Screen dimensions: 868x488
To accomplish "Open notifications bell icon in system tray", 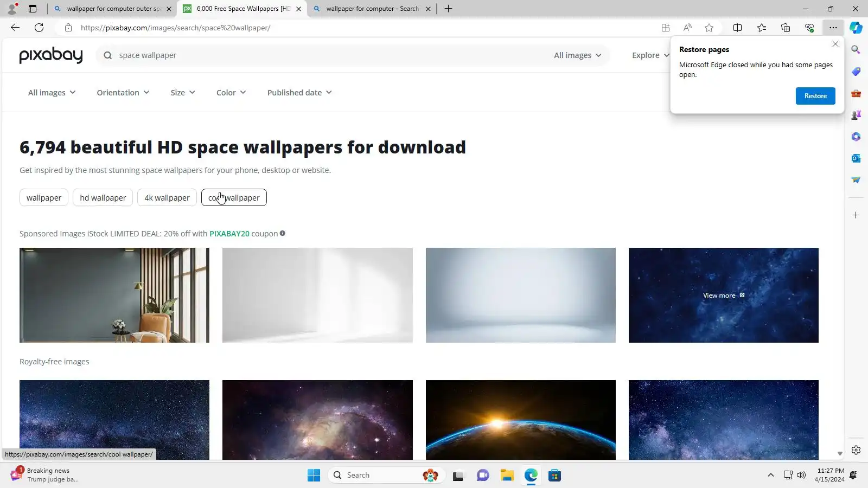I will click(853, 476).
